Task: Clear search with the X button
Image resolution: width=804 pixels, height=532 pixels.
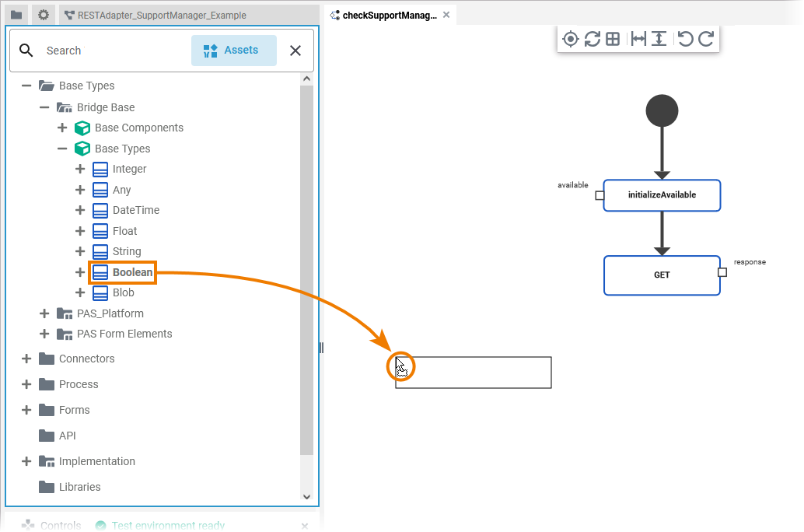Action: [295, 51]
